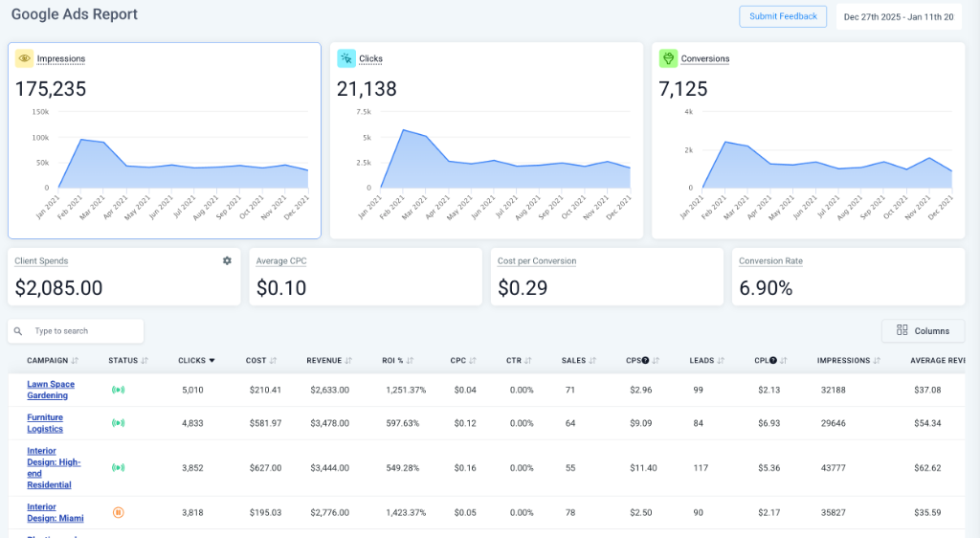Click the $11.40 CPS cell
This screenshot has width=980, height=538.
[x=644, y=467]
